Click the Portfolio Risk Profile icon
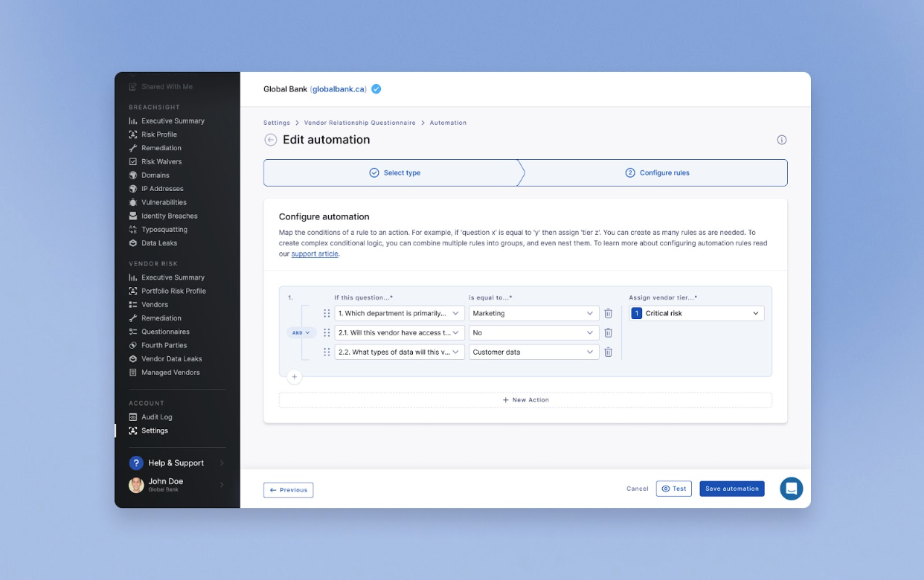Image resolution: width=924 pixels, height=580 pixels. [x=133, y=291]
